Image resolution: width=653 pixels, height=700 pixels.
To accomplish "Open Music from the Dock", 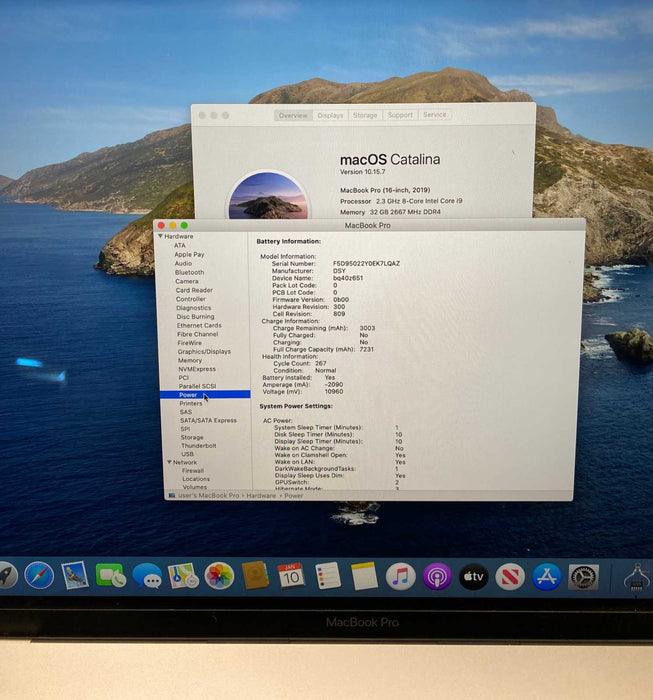I will pyautogui.click(x=400, y=576).
